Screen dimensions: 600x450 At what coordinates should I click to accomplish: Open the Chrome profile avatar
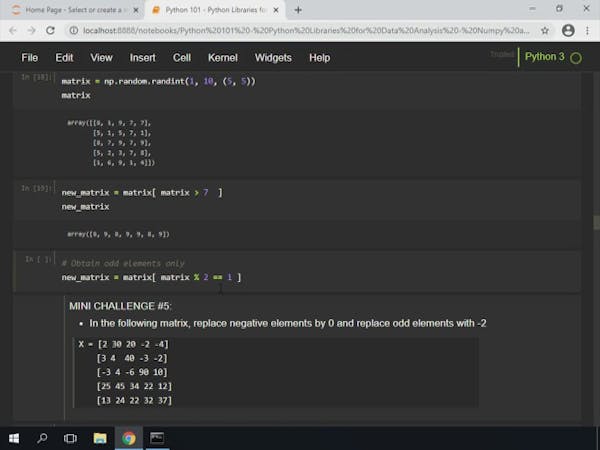(568, 30)
